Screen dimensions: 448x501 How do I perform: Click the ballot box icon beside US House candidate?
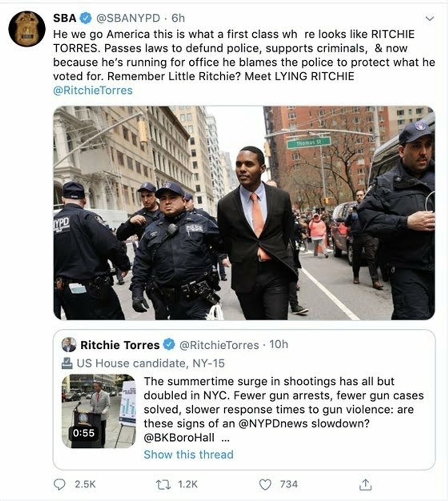[x=67, y=364]
